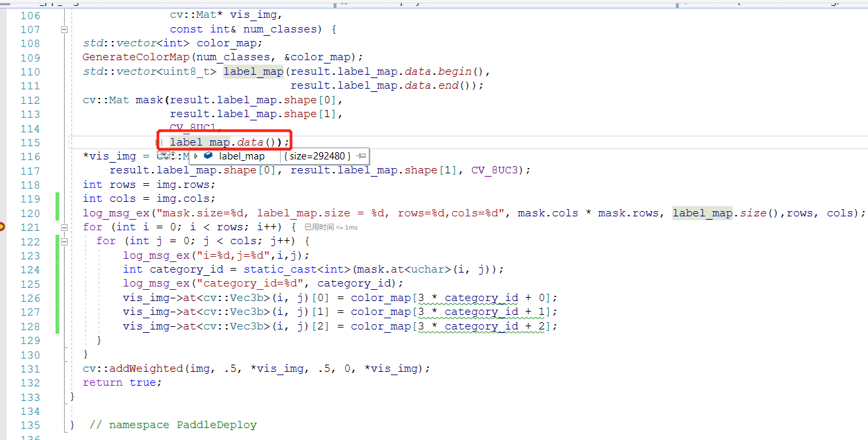Pin the label_map data tip to source
The width and height of the screenshot is (868, 440).
click(x=361, y=156)
